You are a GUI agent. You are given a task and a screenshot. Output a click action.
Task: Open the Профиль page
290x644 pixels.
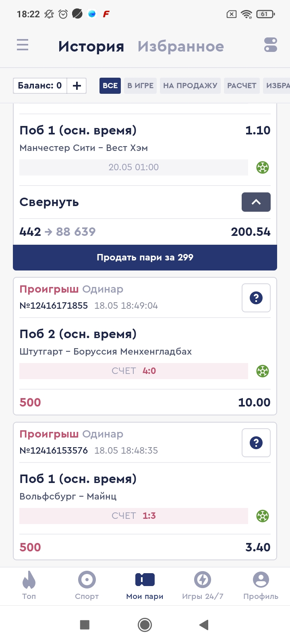[261, 586]
